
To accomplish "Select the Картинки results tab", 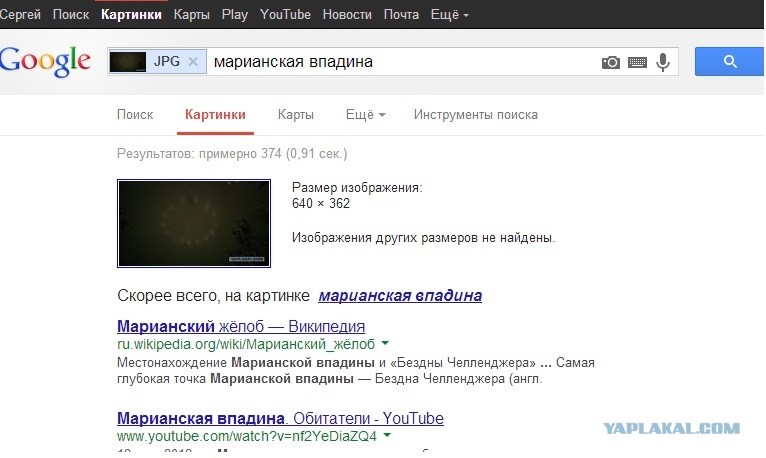I will click(x=215, y=115).
